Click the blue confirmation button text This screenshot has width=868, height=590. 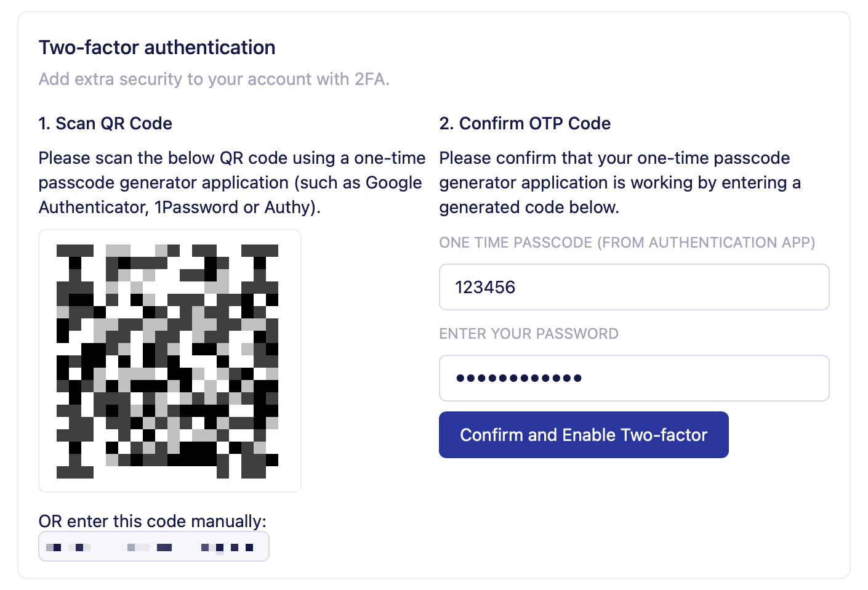pyautogui.click(x=583, y=434)
